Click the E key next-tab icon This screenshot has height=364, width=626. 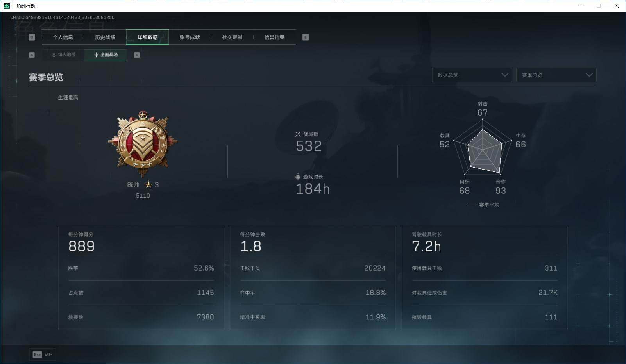(x=306, y=37)
